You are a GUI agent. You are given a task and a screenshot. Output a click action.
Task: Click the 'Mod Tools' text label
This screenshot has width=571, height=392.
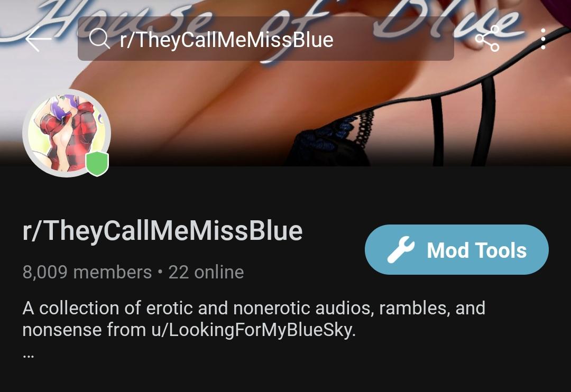[x=477, y=250]
